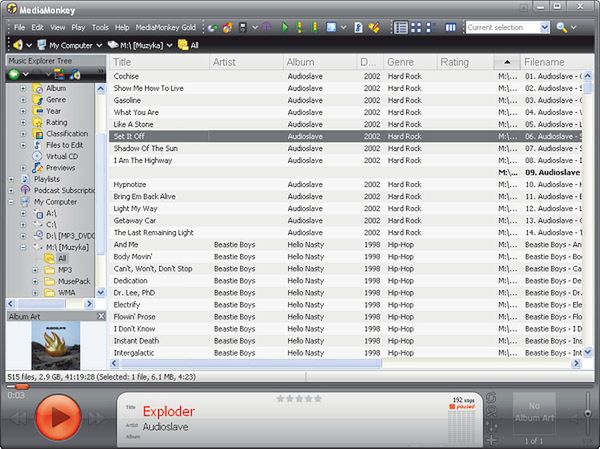The image size is (600, 449).
Task: Click the auto-tag from filename icon
Action: [x=358, y=27]
